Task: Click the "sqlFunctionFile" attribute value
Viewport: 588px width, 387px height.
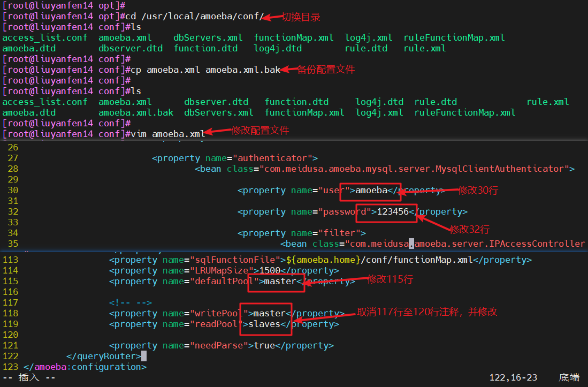Action: pyautogui.click(x=235, y=260)
